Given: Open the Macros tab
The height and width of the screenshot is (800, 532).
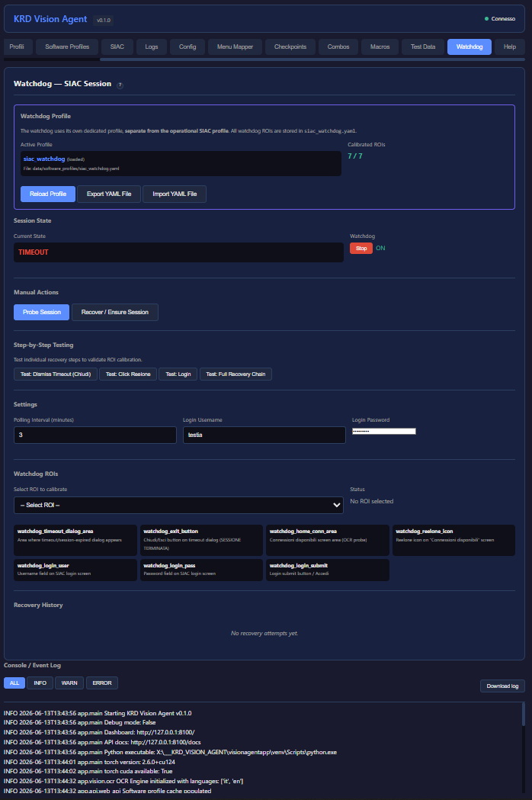Looking at the screenshot, I should [x=380, y=47].
